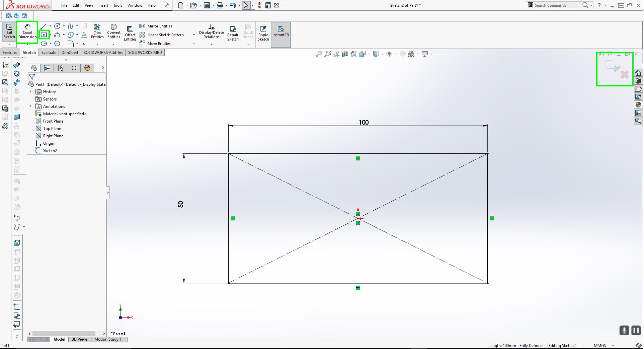Viewport: 644px width, 349px height.
Task: Select Top Plane in the tree
Action: click(49, 129)
